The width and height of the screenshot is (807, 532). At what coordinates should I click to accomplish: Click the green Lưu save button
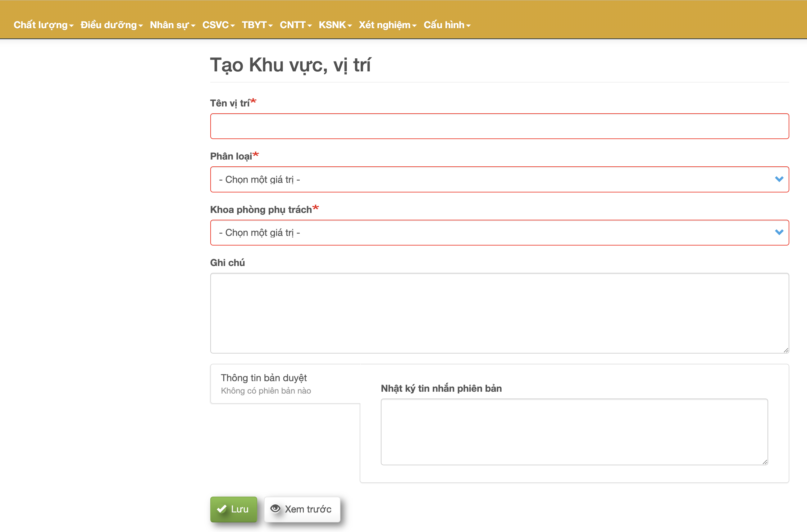click(234, 509)
